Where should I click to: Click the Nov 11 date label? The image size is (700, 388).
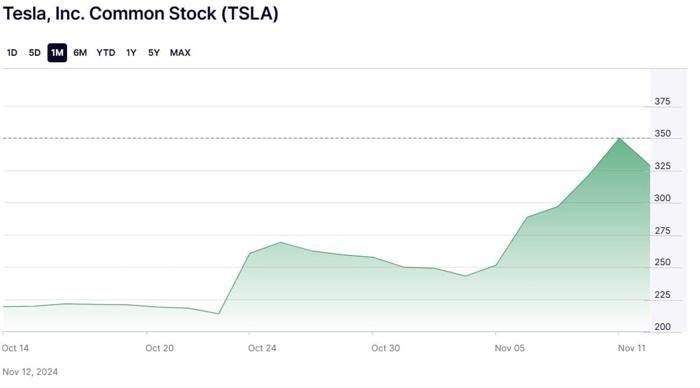[632, 348]
